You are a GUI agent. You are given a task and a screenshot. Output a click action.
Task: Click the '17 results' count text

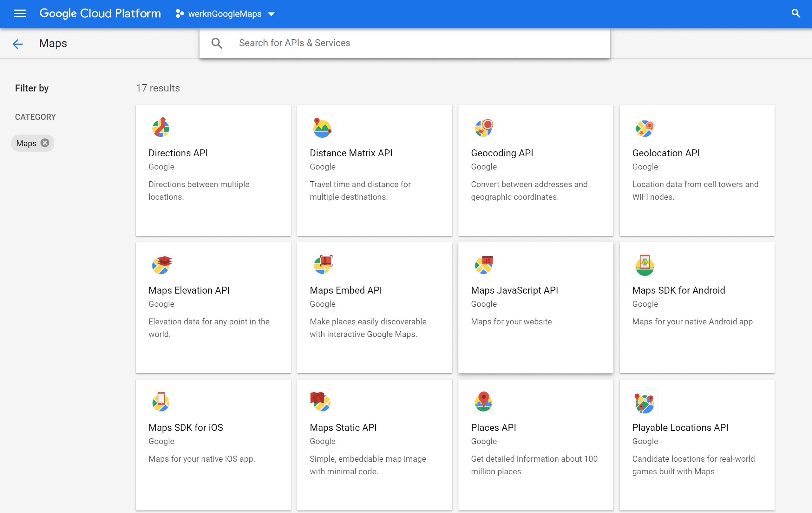(158, 88)
